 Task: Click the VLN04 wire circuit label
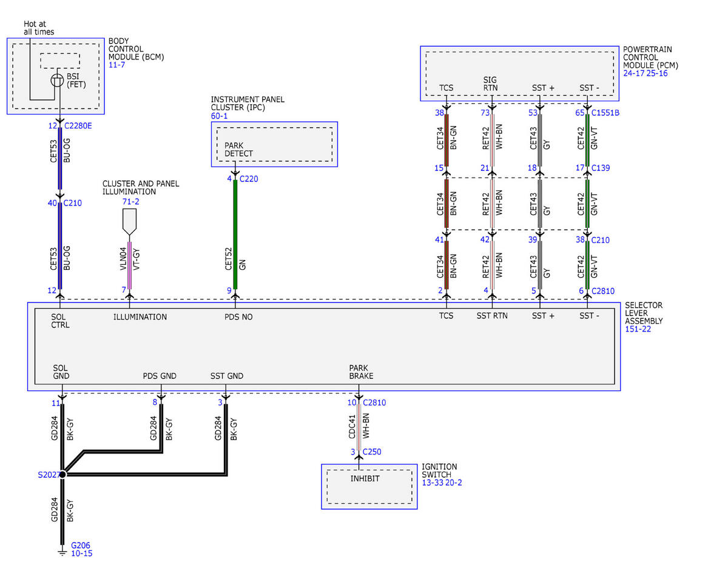click(123, 259)
